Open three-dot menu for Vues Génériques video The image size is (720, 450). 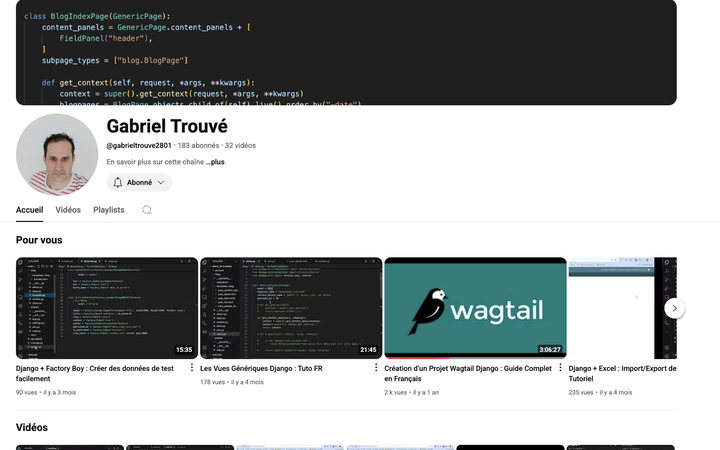tap(376, 368)
